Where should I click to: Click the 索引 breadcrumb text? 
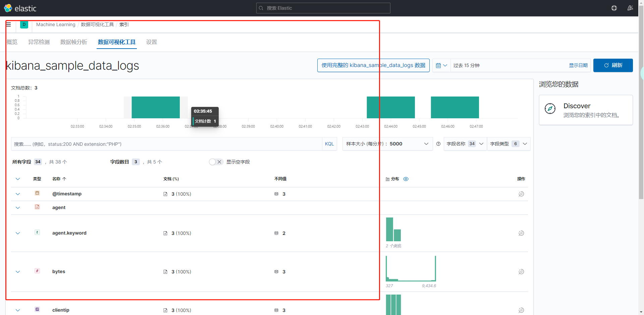pos(124,24)
